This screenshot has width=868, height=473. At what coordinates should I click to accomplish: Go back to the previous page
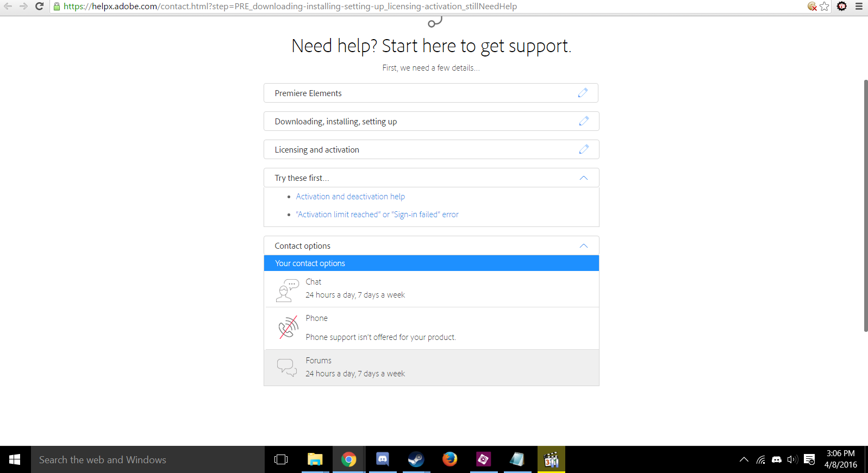pos(8,7)
